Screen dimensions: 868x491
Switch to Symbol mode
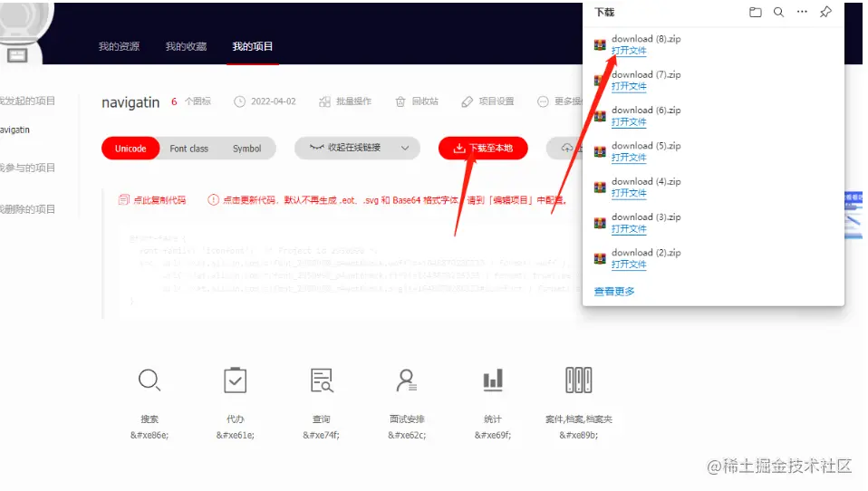click(x=246, y=149)
